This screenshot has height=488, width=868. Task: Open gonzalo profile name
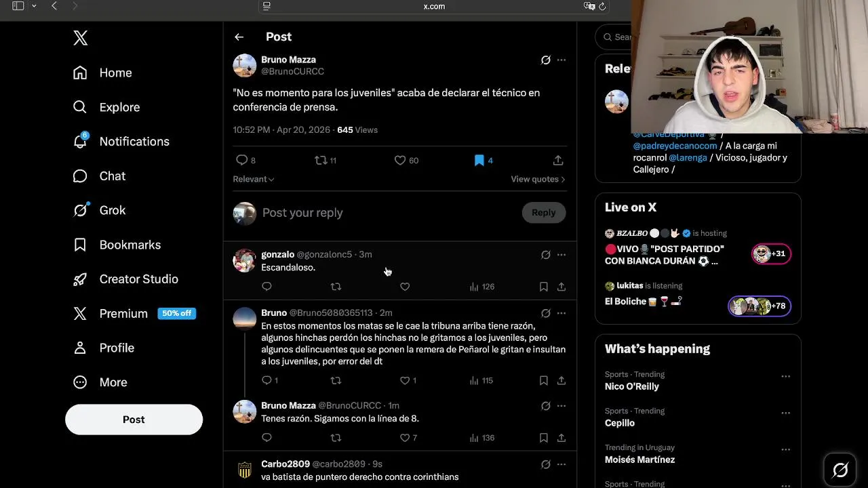click(x=277, y=254)
